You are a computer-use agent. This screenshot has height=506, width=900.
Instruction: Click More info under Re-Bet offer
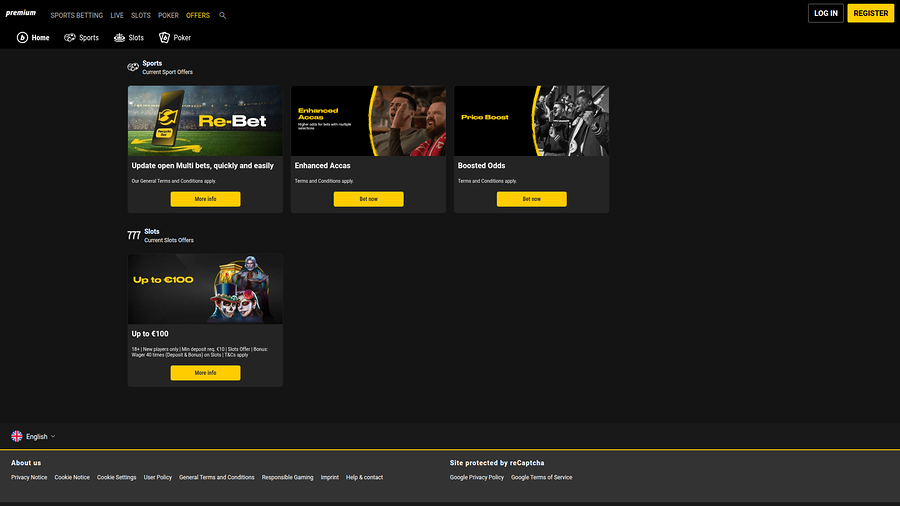pos(205,199)
